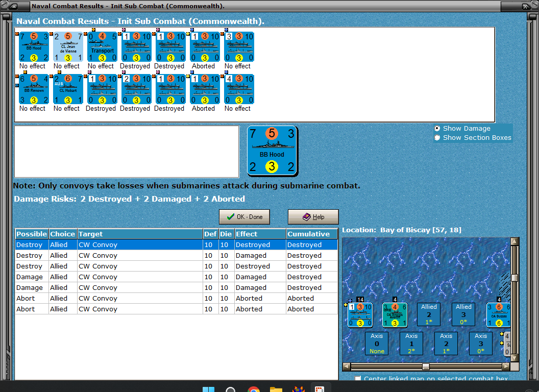This screenshot has width=539, height=392.
Task: Click the empty white text box
Action: tap(127, 152)
